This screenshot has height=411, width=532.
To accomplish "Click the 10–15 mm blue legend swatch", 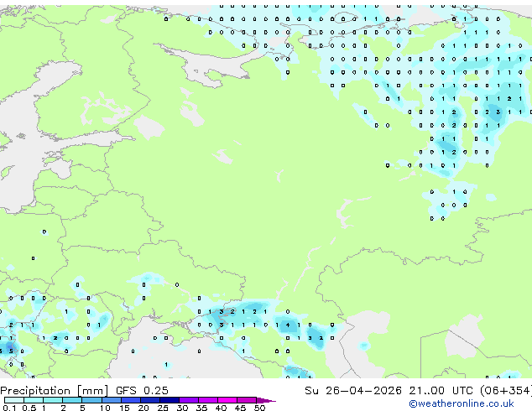I will click(111, 400).
